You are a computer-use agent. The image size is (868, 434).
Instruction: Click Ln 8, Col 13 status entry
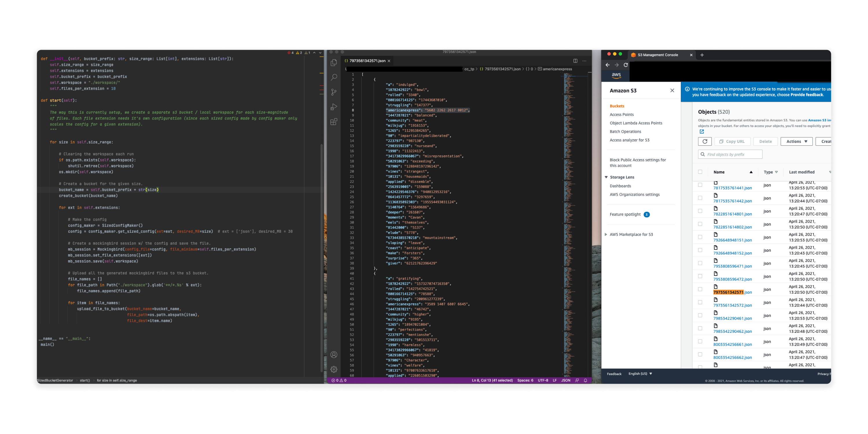[x=492, y=381]
